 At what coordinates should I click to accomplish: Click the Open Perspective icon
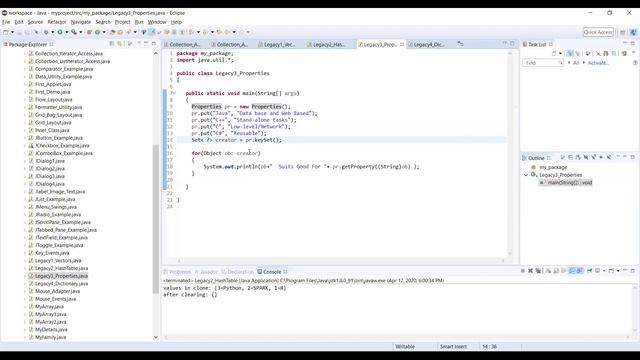click(623, 32)
